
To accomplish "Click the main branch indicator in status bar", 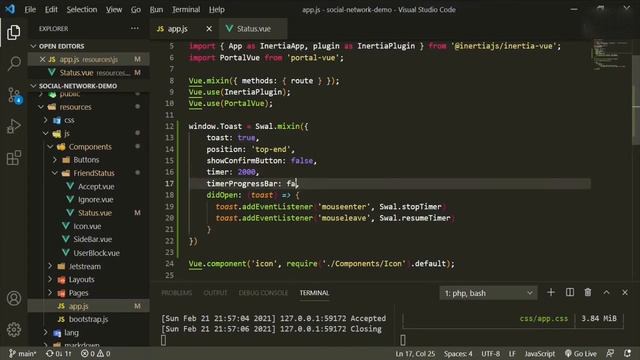I will [x=22, y=353].
